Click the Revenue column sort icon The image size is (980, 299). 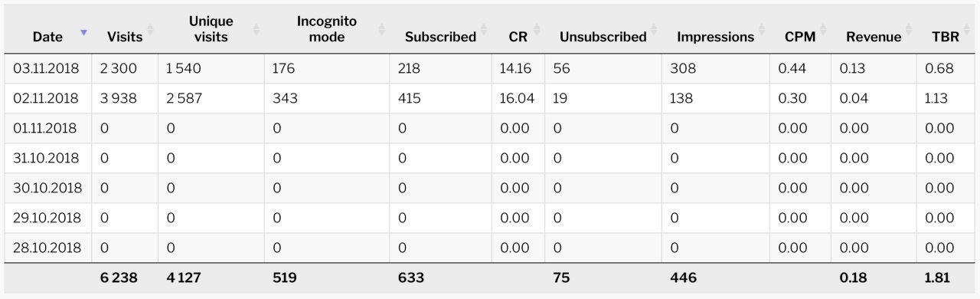909,31
